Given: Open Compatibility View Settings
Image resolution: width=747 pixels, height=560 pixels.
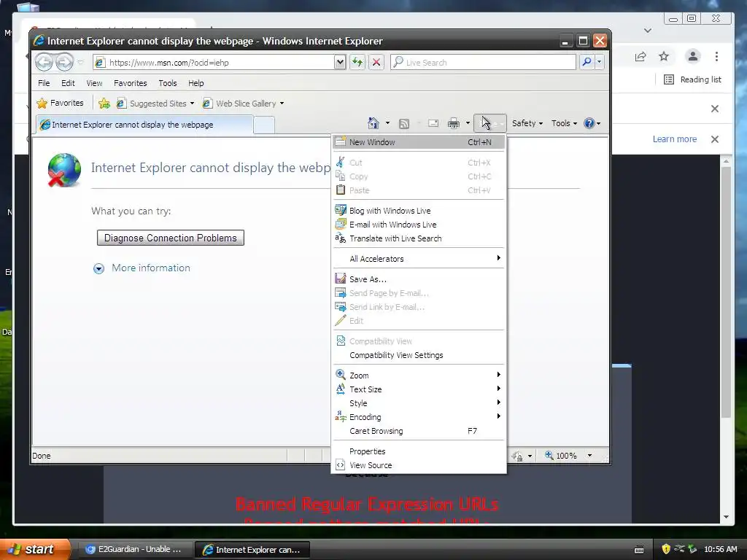Looking at the screenshot, I should (x=419, y=355).
